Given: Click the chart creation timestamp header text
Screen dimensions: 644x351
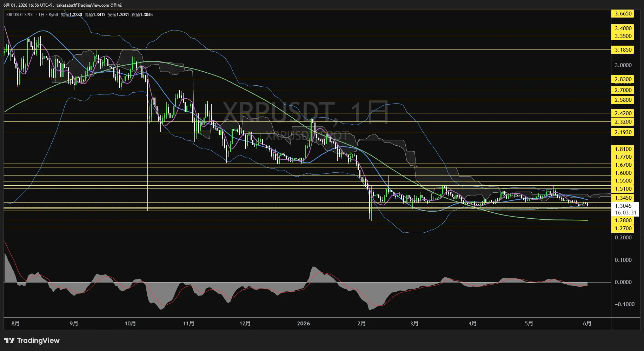Looking at the screenshot, I should 62,5.
